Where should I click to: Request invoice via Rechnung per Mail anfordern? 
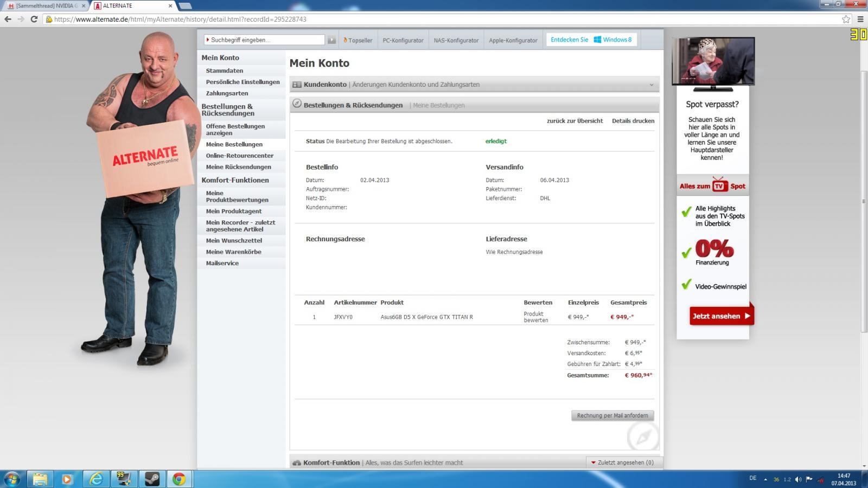[x=612, y=415]
